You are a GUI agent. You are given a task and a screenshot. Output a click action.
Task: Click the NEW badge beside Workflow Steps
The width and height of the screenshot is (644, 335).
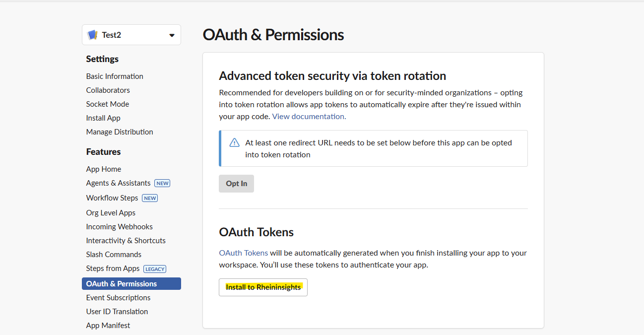coord(150,198)
